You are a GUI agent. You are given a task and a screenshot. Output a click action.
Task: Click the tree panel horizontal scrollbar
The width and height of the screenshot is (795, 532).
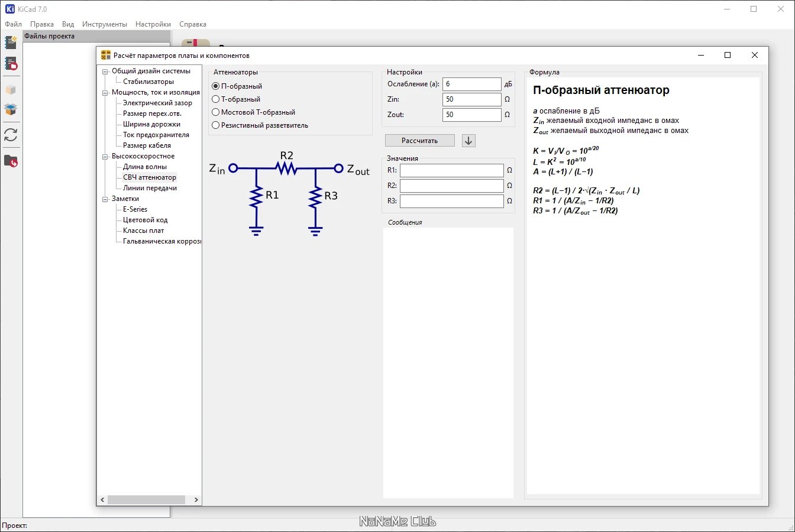(150, 500)
